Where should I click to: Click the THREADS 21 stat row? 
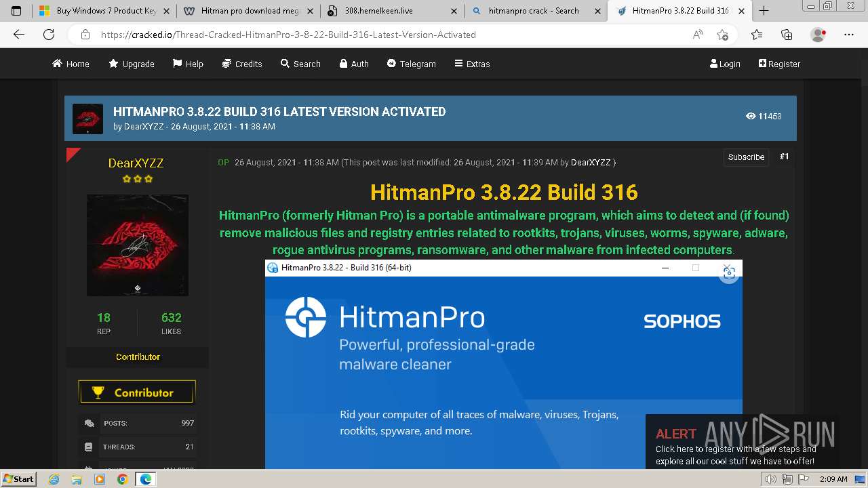point(138,447)
